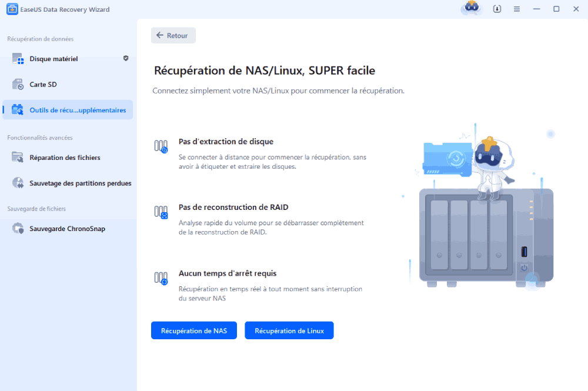
Task: Click the Outils de récupération supplémentaires icon
Action: 18,110
